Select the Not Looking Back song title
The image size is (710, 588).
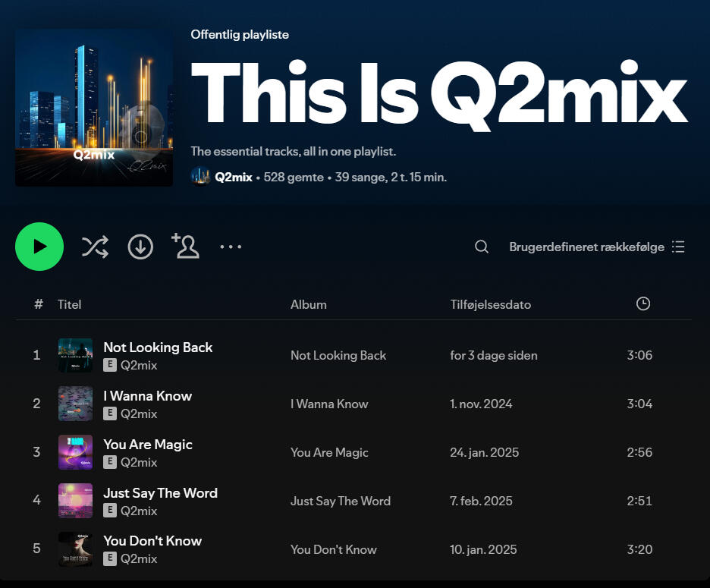[x=158, y=347]
